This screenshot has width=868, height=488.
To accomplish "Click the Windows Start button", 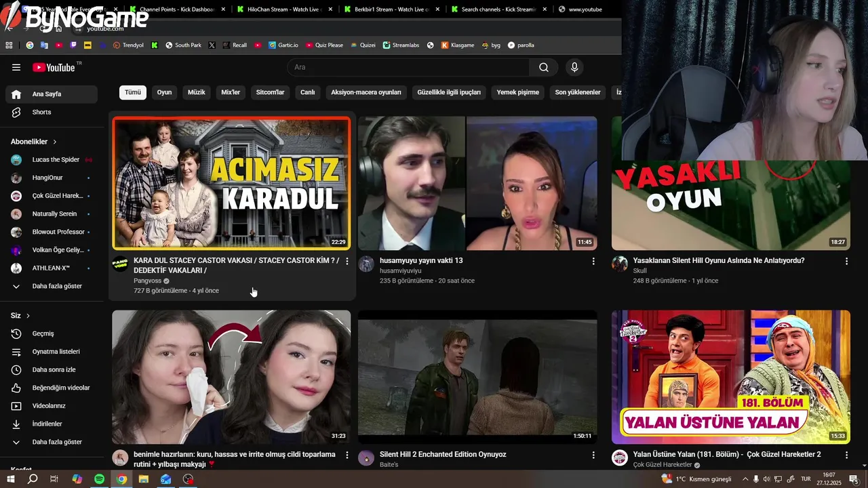I will pyautogui.click(x=10, y=479).
